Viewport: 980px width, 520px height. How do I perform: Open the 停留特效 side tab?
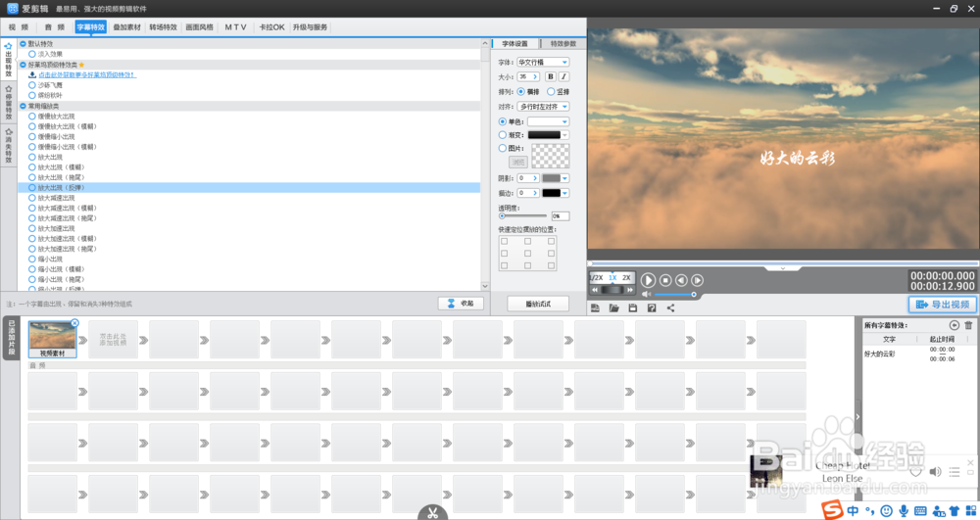(9, 103)
